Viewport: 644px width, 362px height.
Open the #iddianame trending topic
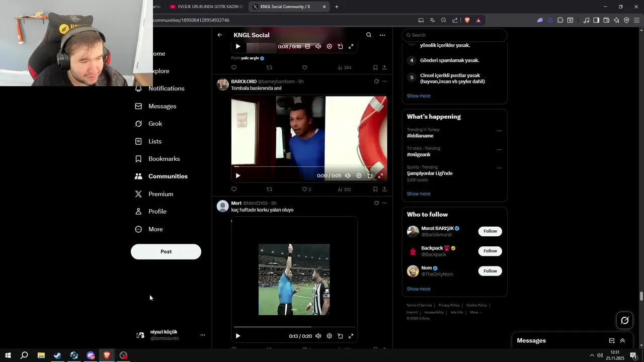[420, 136]
